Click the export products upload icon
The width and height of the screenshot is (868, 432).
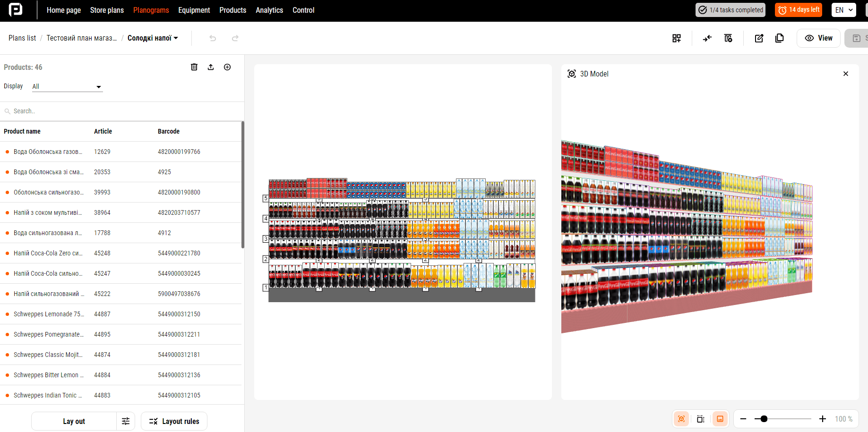tap(211, 67)
